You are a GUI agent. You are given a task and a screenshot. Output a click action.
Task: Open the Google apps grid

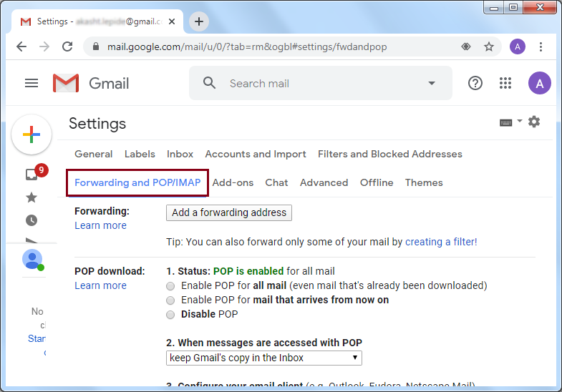pos(505,83)
